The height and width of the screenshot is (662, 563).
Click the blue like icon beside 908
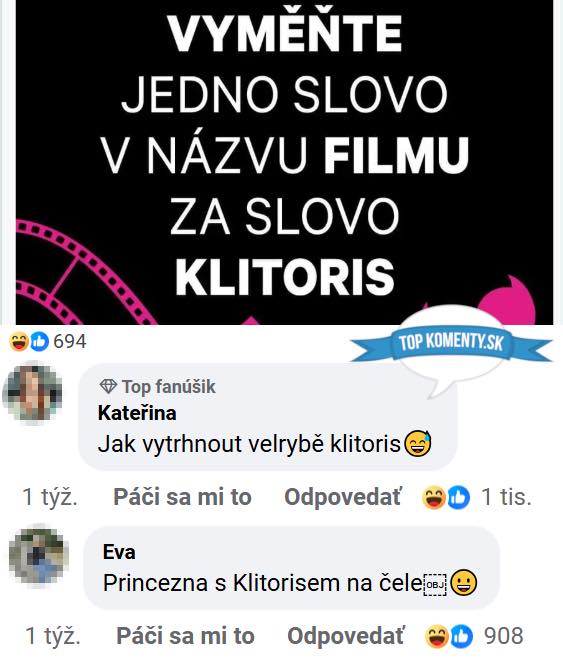[x=461, y=636]
